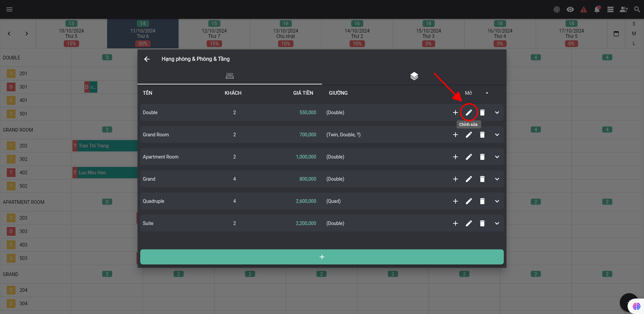Open the hamburger menu at top left
Image resolution: width=644 pixels, height=314 pixels.
[x=9, y=9]
